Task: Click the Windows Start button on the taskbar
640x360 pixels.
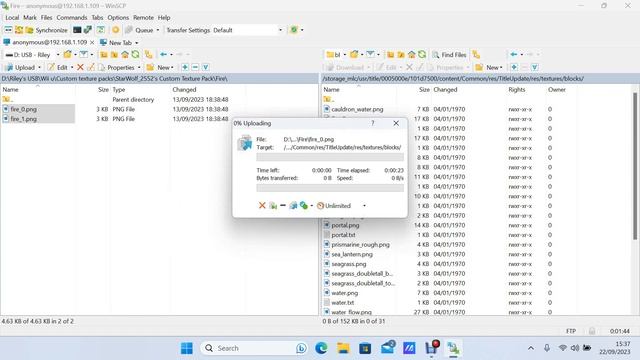Action: click(187, 348)
